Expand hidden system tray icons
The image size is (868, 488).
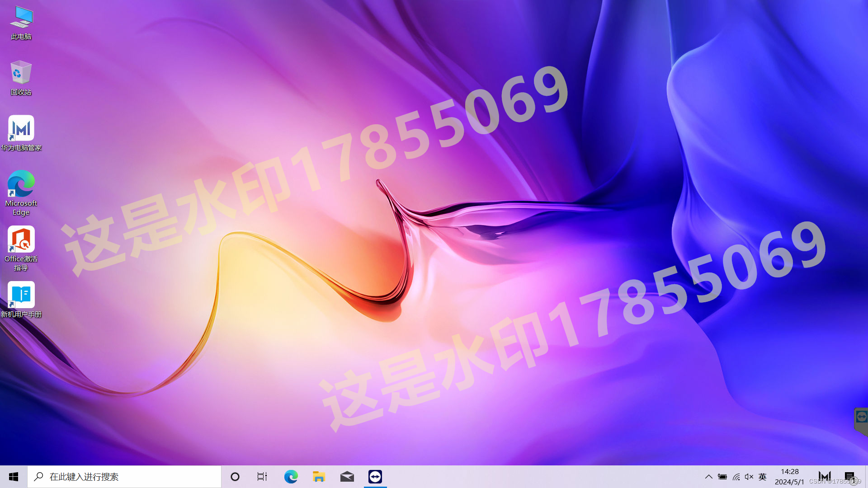pyautogui.click(x=708, y=477)
